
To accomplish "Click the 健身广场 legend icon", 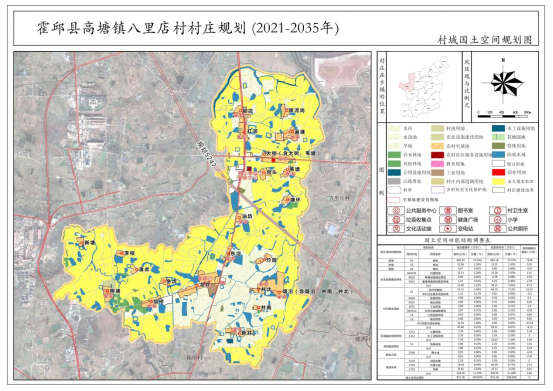I will pyautogui.click(x=448, y=220).
